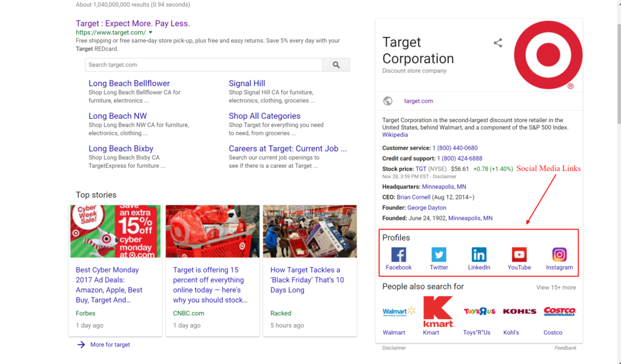Click the LinkedIn label under Profiles
621x364 pixels.
point(479,268)
